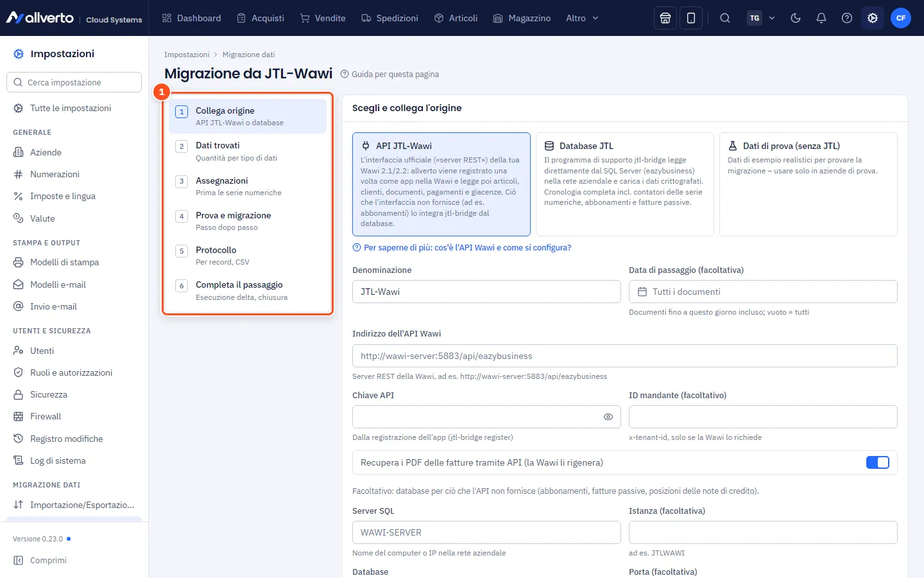Expand the TG company switcher dropdown
The image size is (924, 578).
coord(762,18)
